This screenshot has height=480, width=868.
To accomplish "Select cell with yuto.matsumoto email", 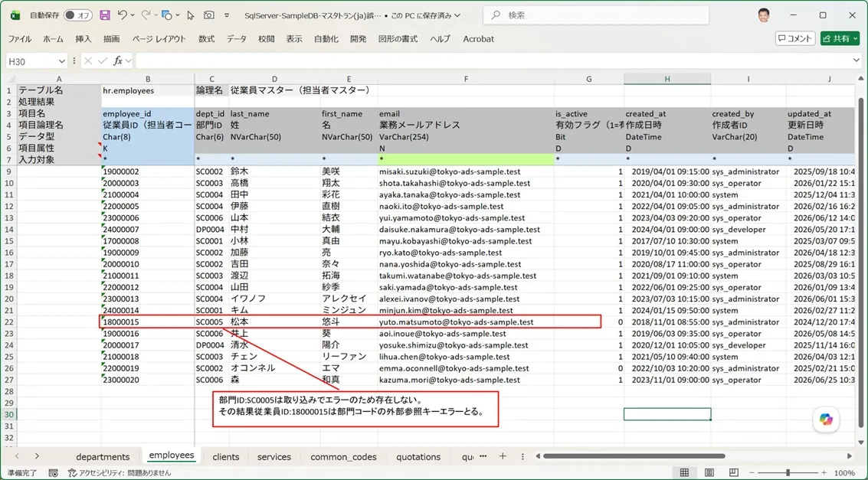I will (x=466, y=322).
